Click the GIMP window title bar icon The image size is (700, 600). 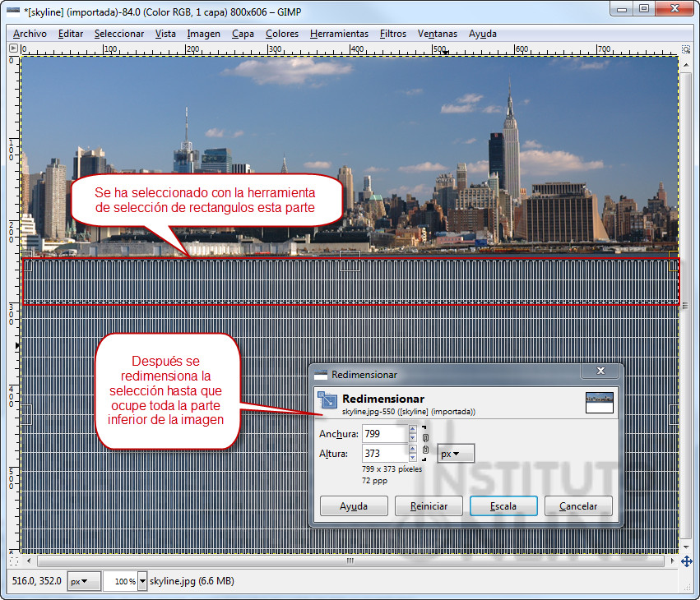click(x=13, y=8)
